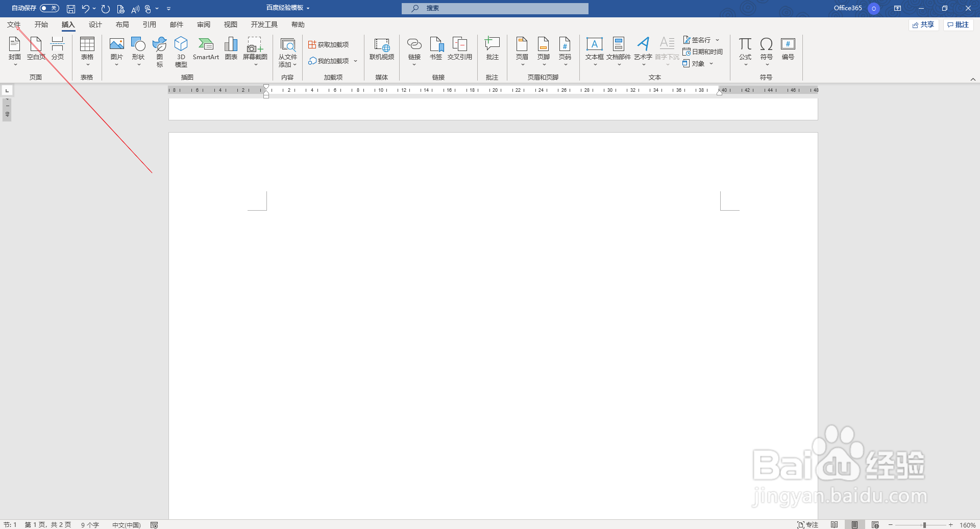Image resolution: width=980 pixels, height=529 pixels.
Task: Insert a bookmark (书签)
Action: [436, 49]
